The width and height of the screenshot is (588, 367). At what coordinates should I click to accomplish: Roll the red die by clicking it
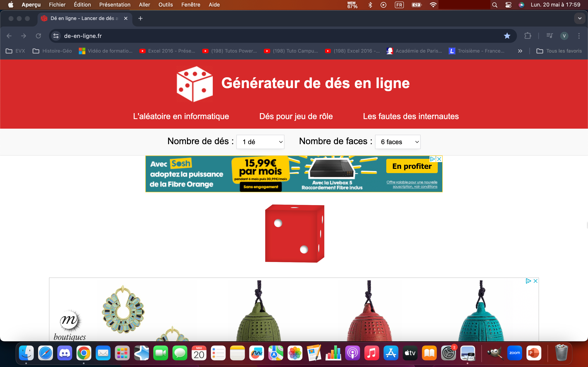[294, 233]
